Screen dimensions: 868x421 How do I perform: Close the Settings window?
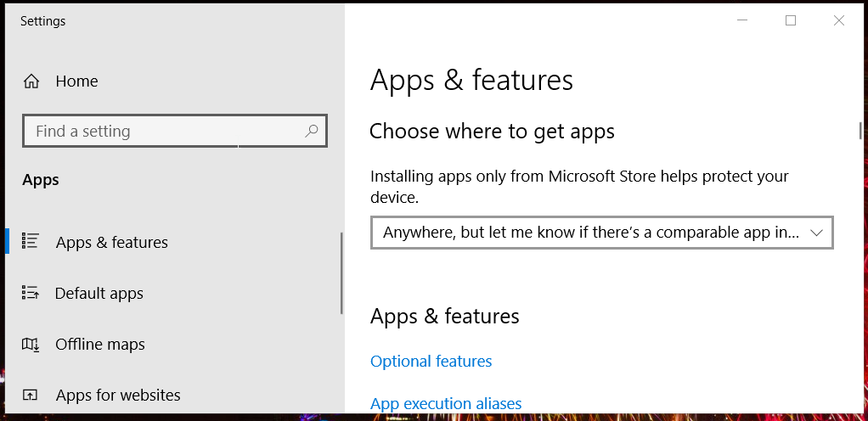(x=838, y=20)
